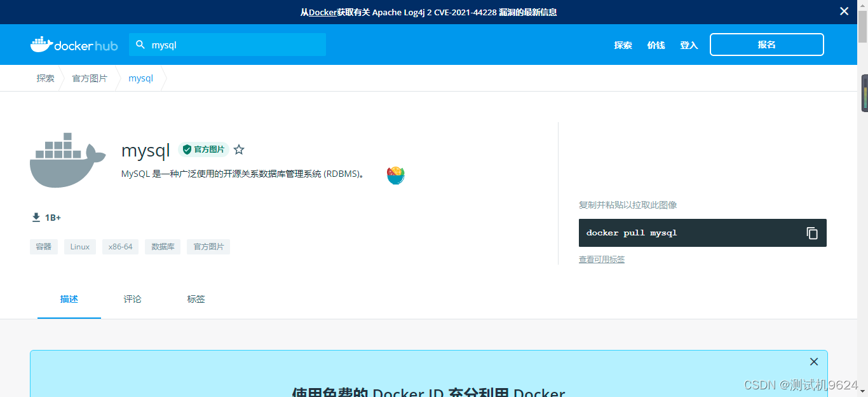868x397 pixels.
Task: Click the page vertical scrollbar thumb
Action: click(863, 25)
